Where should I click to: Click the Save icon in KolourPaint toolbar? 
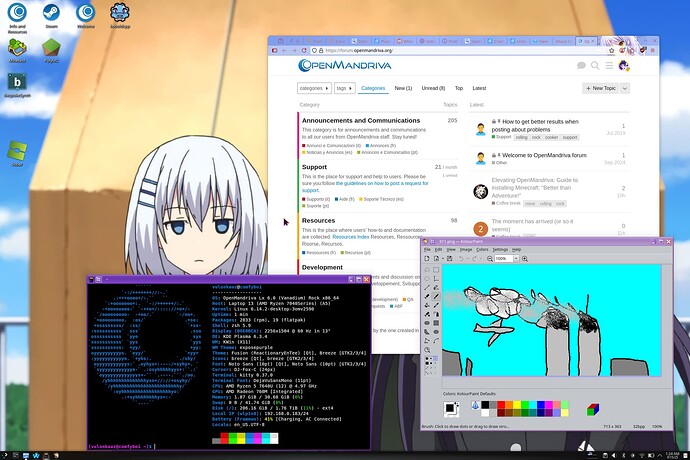[449, 258]
